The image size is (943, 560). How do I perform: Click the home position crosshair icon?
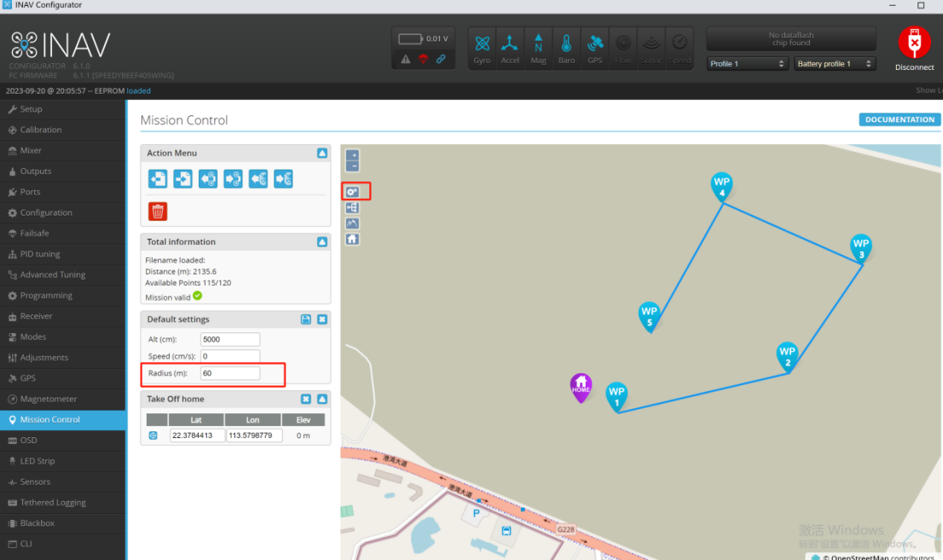pos(153,436)
